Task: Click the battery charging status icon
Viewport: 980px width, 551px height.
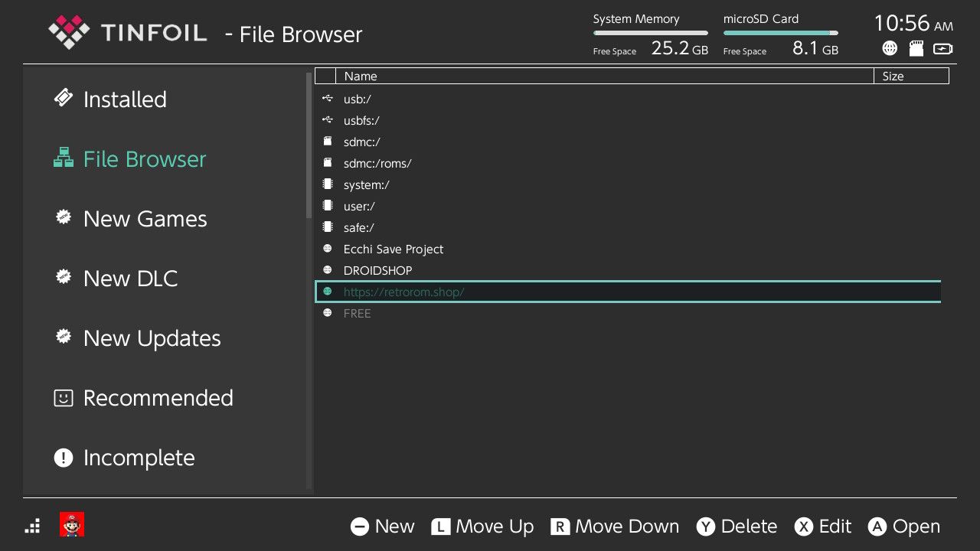Action: [943, 48]
